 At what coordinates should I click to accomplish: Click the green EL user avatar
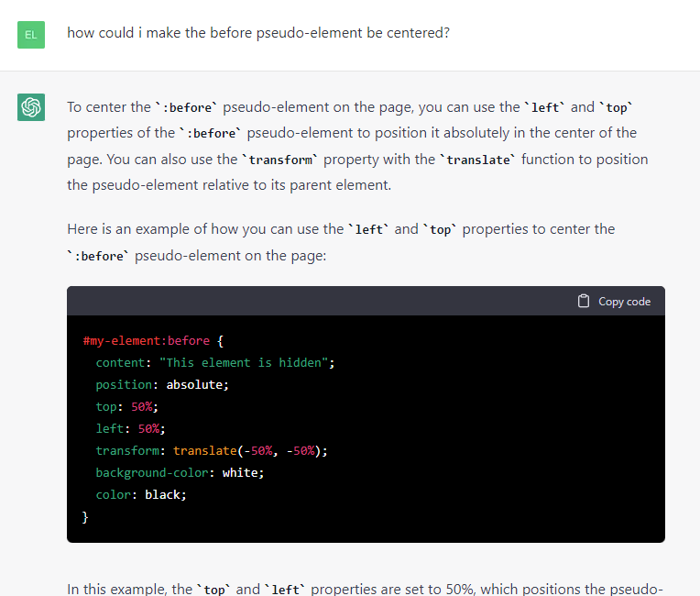pos(31,35)
